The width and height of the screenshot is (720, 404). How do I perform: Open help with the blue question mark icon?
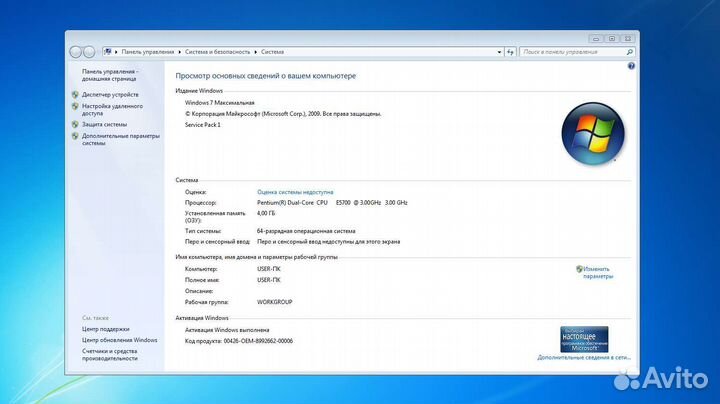tap(631, 66)
